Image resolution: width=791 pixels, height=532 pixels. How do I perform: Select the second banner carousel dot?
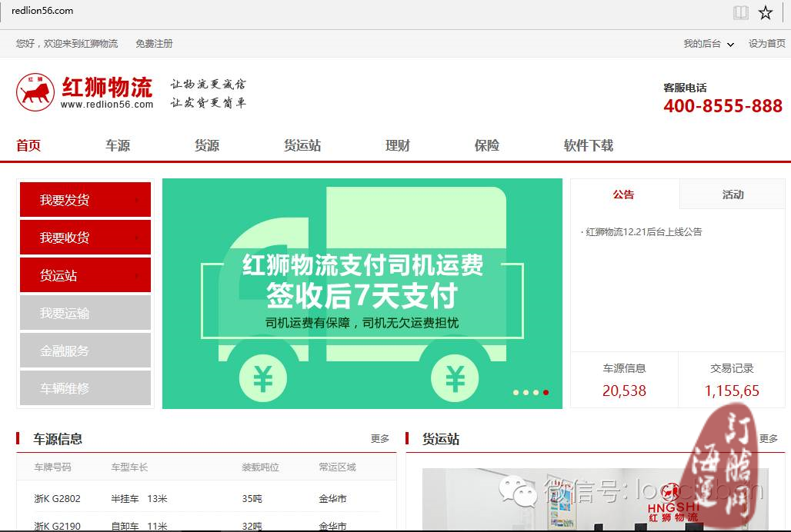click(526, 392)
